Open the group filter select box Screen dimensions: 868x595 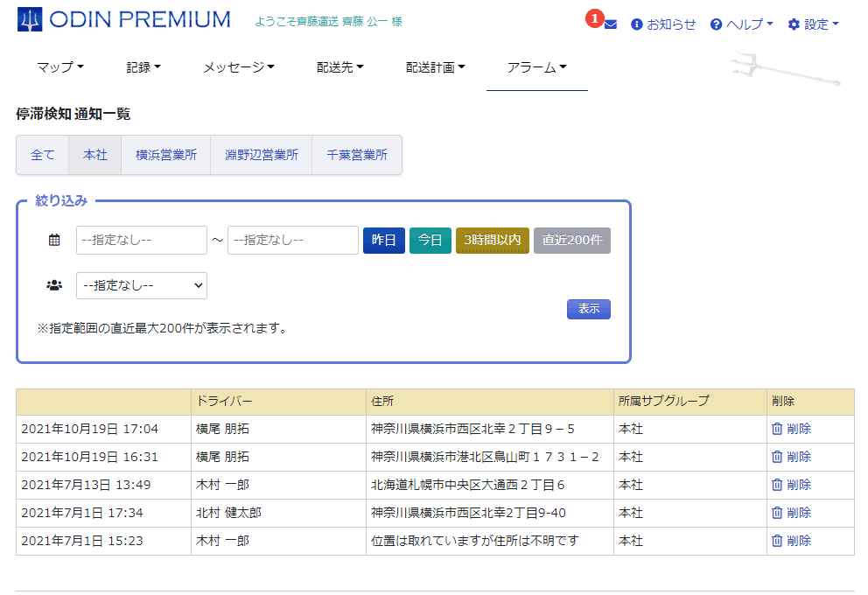pos(142,285)
